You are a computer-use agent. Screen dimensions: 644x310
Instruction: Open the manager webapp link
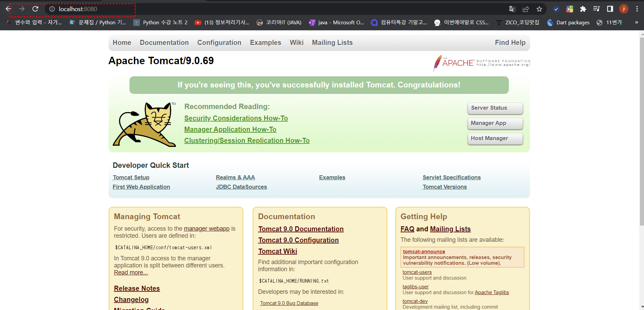207,229
